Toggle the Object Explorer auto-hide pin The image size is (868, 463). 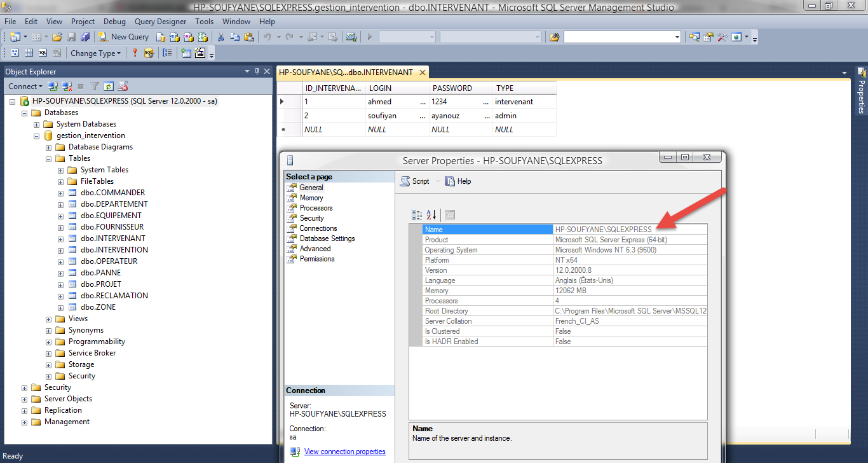[257, 71]
